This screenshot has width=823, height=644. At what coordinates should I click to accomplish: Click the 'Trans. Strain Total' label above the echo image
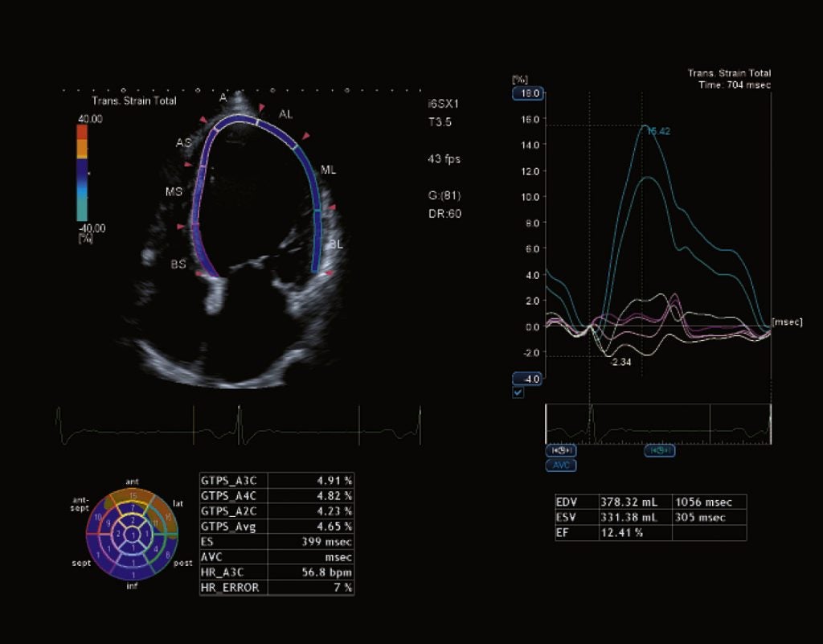pos(134,100)
